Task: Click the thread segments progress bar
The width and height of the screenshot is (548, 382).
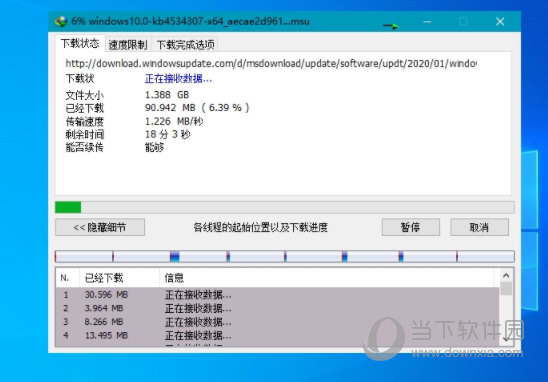Action: (x=284, y=257)
